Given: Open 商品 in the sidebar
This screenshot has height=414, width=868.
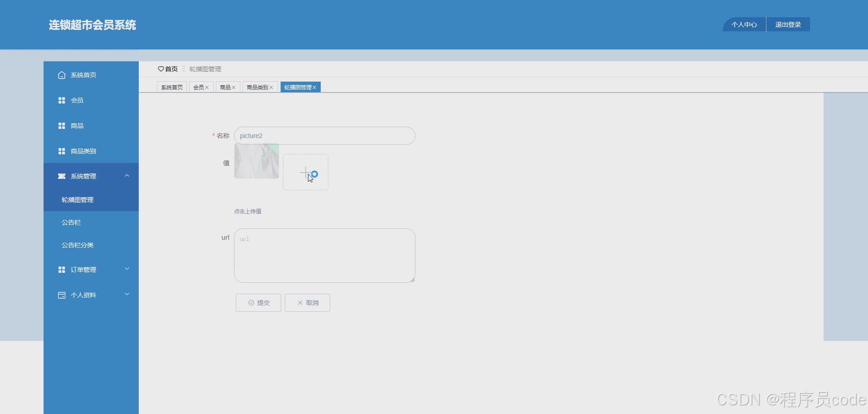Looking at the screenshot, I should (91, 126).
